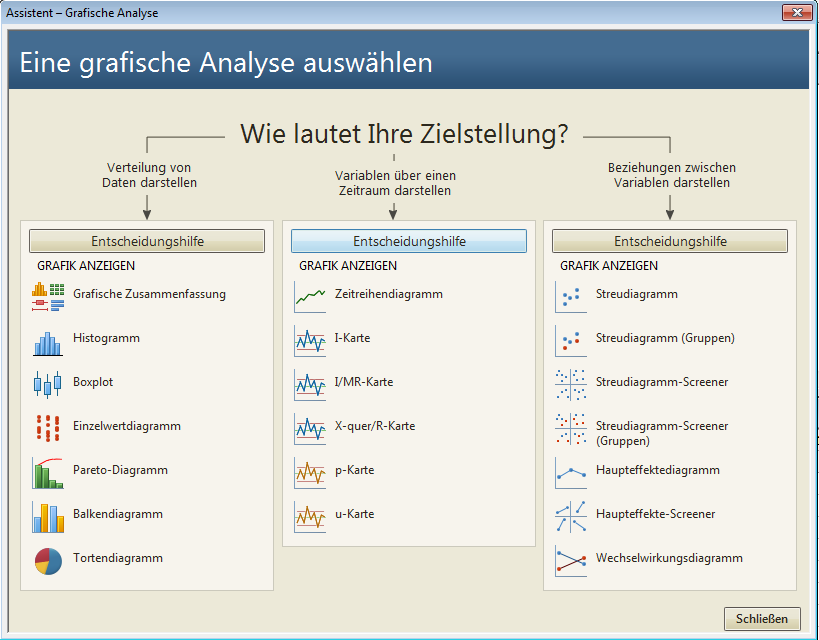Click the Tortendiagramm label
The width and height of the screenshot is (819, 640).
(x=118, y=558)
